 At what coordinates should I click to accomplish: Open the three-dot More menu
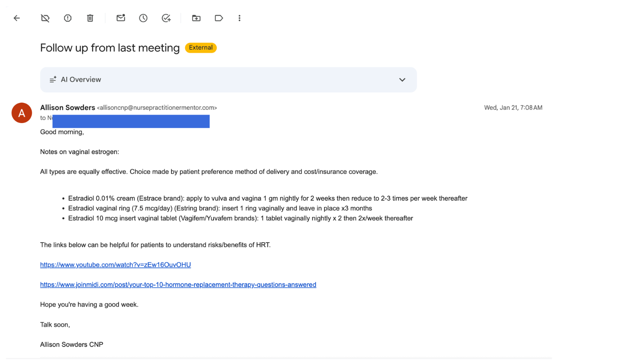click(x=239, y=18)
